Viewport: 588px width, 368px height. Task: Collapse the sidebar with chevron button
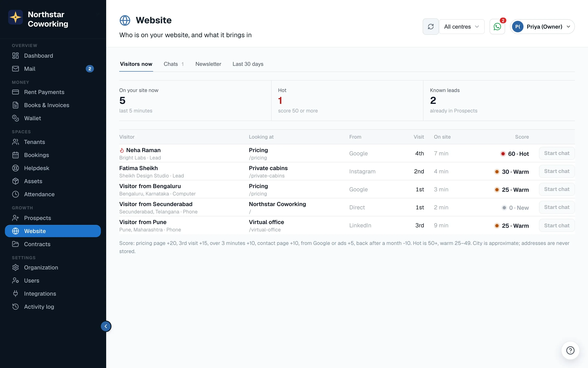coord(106,326)
